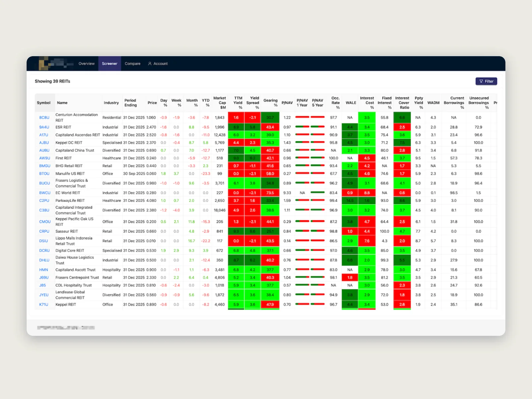
Task: Open the JYEU symbol link
Action: (x=44, y=295)
